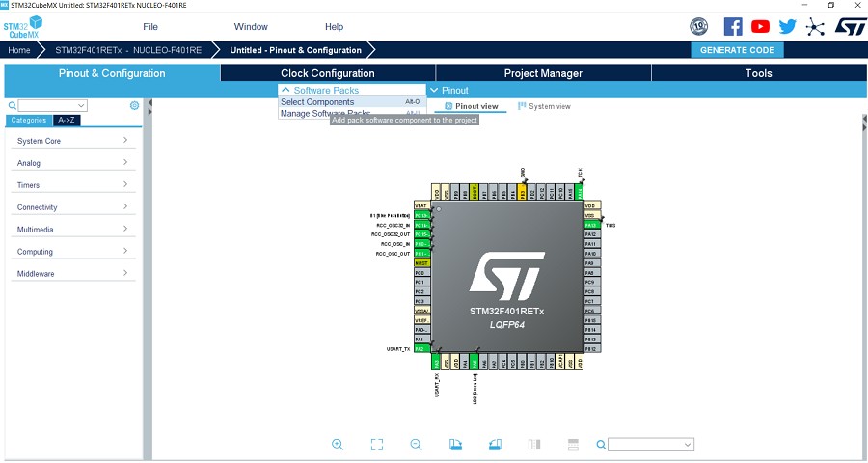This screenshot has height=463, width=868.
Task: Click the GENERATE CODE button
Action: coord(737,50)
